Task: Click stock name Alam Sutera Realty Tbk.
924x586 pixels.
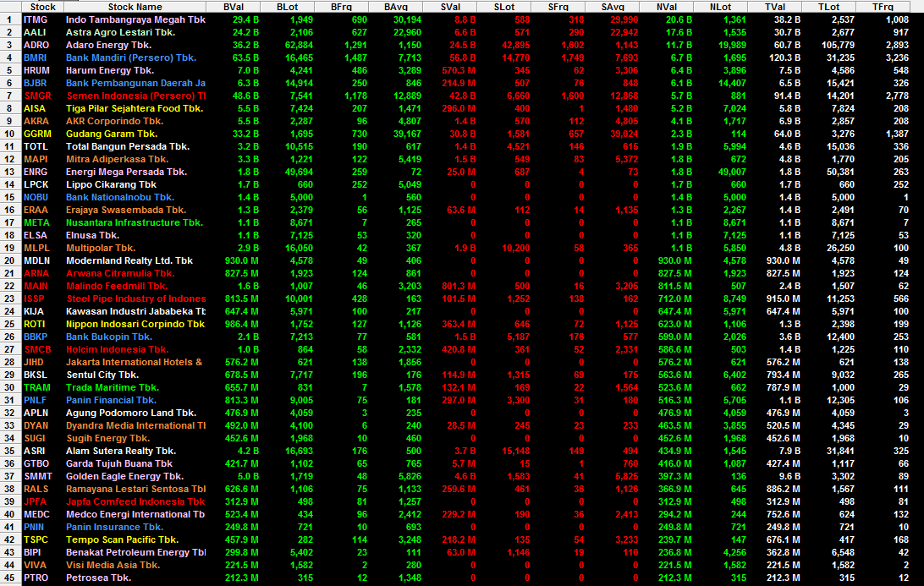Action: (x=121, y=451)
